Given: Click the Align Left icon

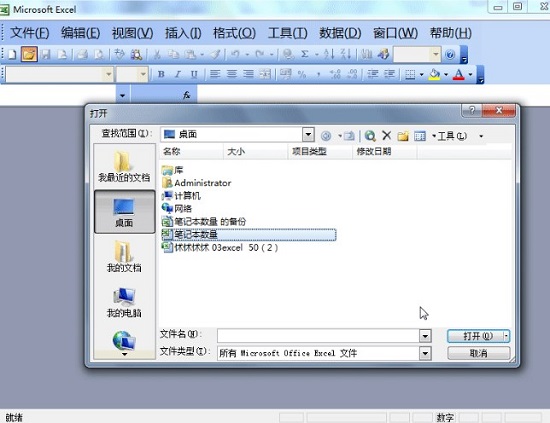Looking at the screenshot, I should coord(215,74).
